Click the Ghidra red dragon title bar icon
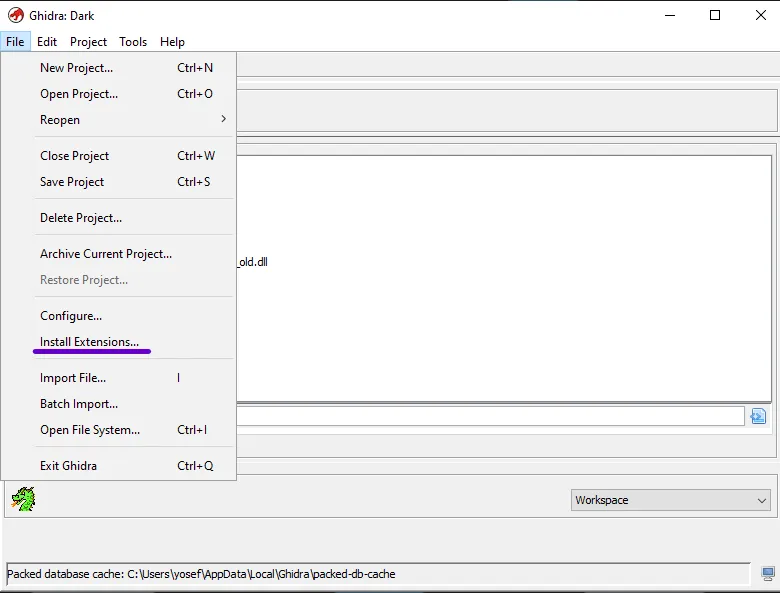The image size is (780, 593). point(15,15)
